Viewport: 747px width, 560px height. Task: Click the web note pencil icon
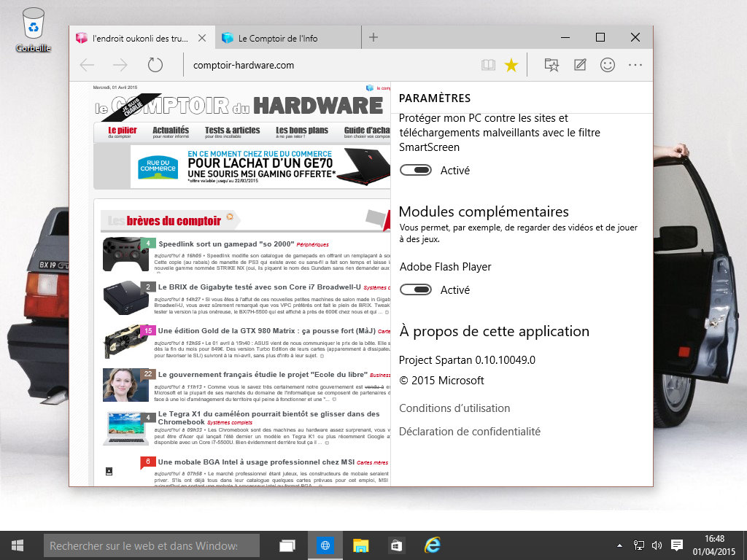[x=580, y=65]
